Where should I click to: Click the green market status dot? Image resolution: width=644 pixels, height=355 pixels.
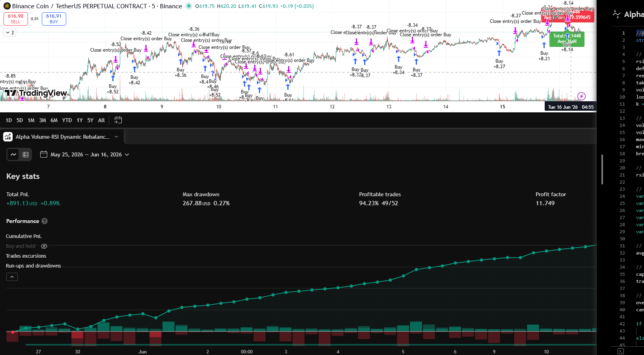point(188,6)
